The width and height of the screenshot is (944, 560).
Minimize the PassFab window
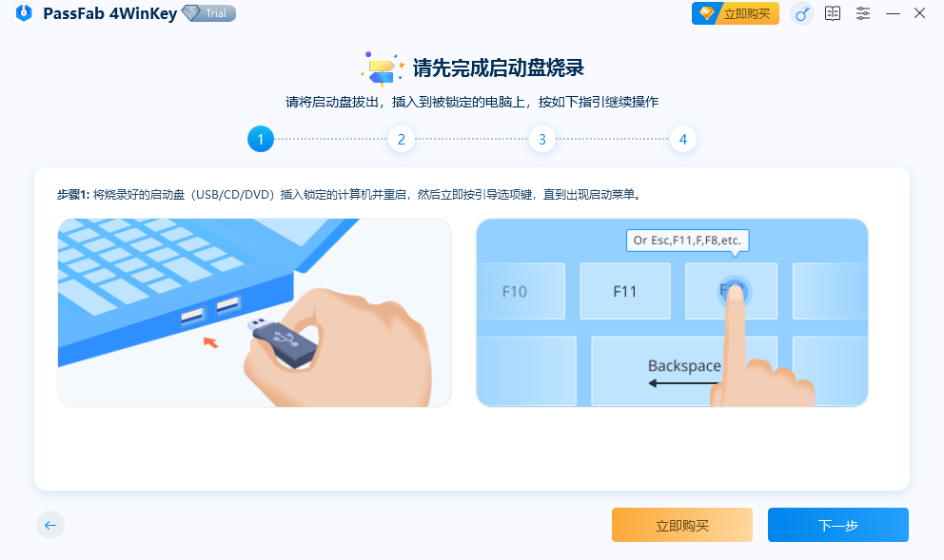[893, 13]
